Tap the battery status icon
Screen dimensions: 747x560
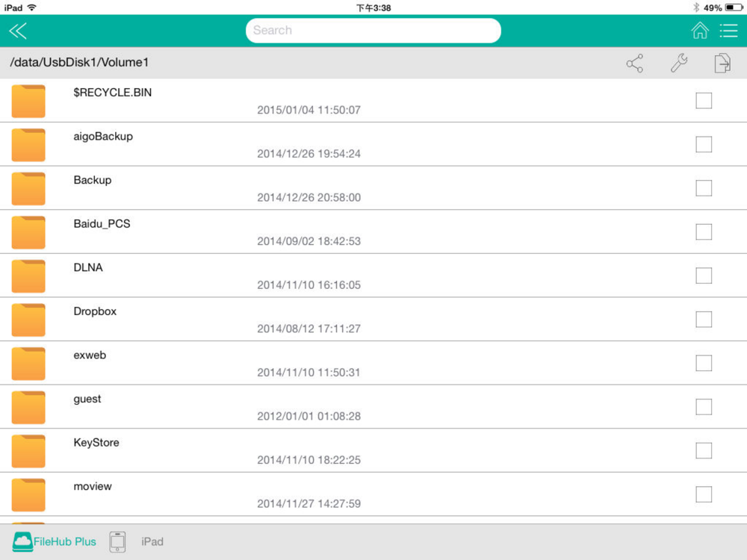[x=734, y=7]
